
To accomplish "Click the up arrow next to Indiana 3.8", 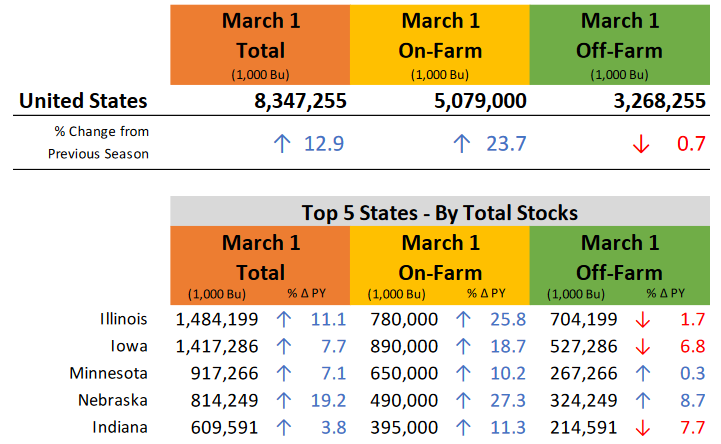I will (x=284, y=428).
